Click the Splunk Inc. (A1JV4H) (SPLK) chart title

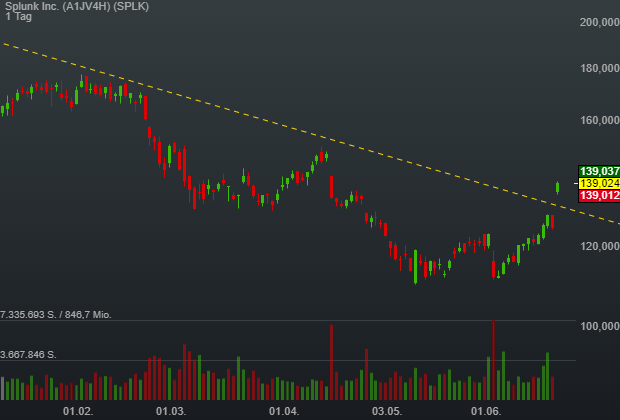[x=77, y=6]
